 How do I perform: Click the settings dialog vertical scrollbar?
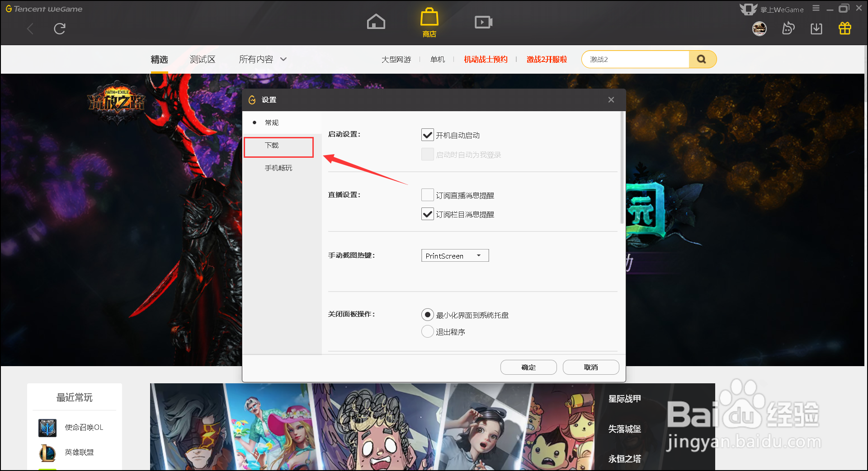coord(622,167)
